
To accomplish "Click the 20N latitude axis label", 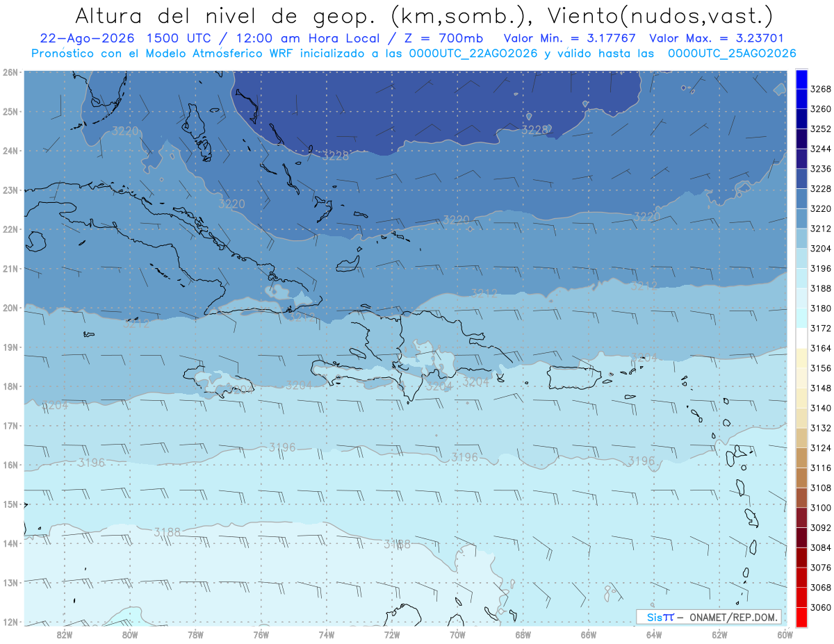I will tap(11, 308).
